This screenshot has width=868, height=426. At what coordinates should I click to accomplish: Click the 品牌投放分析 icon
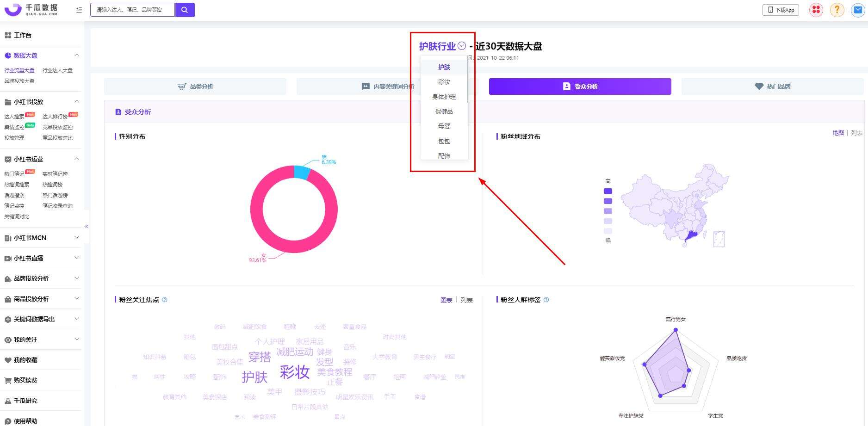(x=8, y=278)
